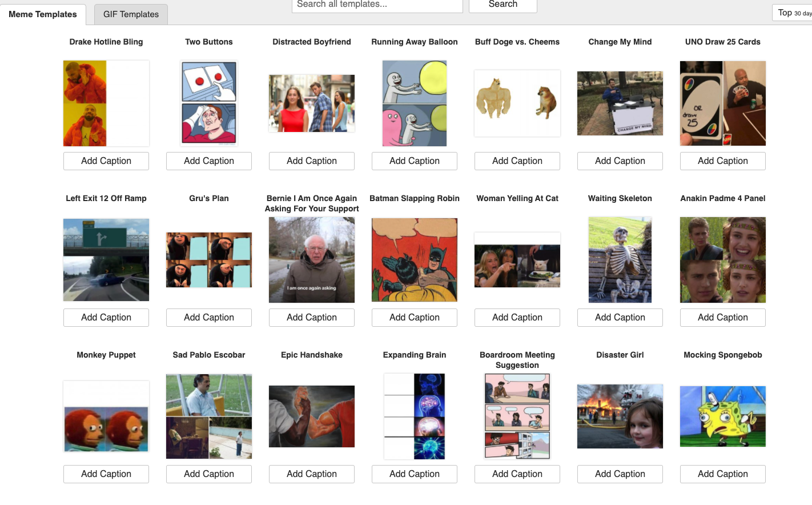The width and height of the screenshot is (812, 505).
Task: Click the Search button
Action: coord(503,5)
